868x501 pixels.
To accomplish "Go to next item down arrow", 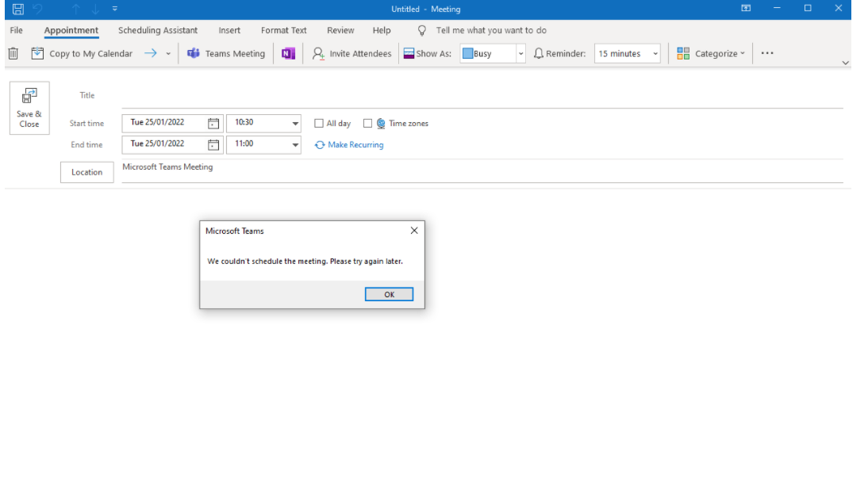I will point(95,9).
